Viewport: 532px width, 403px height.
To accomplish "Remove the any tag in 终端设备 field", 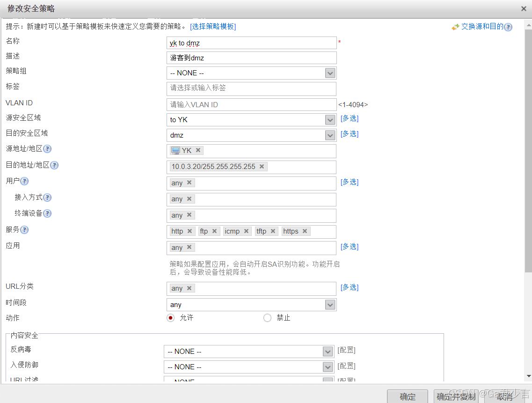I will [189, 214].
